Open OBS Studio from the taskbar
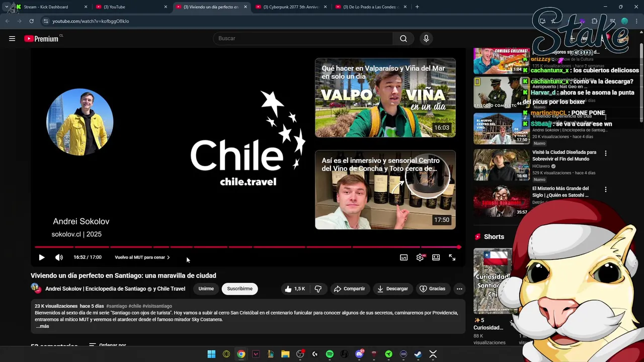Viewport: 644px width, 362px height. coord(300,354)
